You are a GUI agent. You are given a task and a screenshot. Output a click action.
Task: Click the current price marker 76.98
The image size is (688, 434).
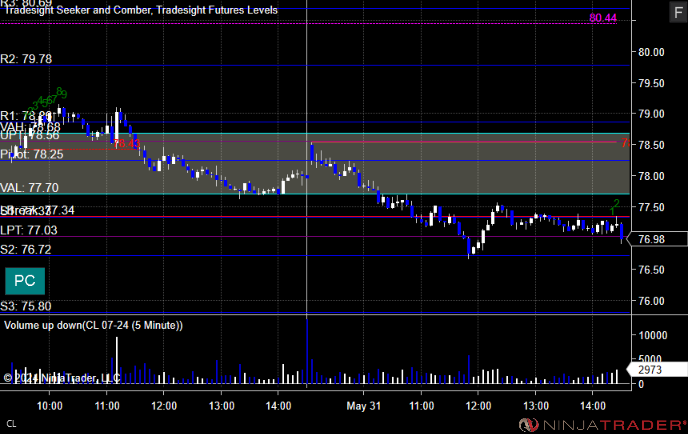pos(657,239)
